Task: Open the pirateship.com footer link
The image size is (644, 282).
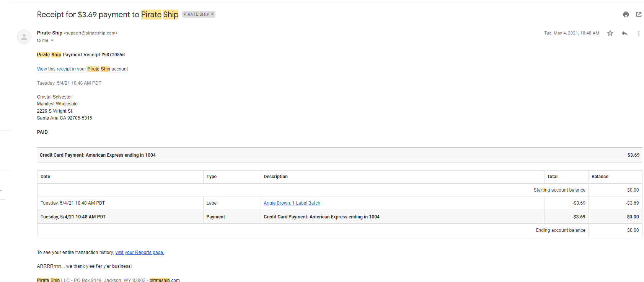Action: click(x=165, y=280)
